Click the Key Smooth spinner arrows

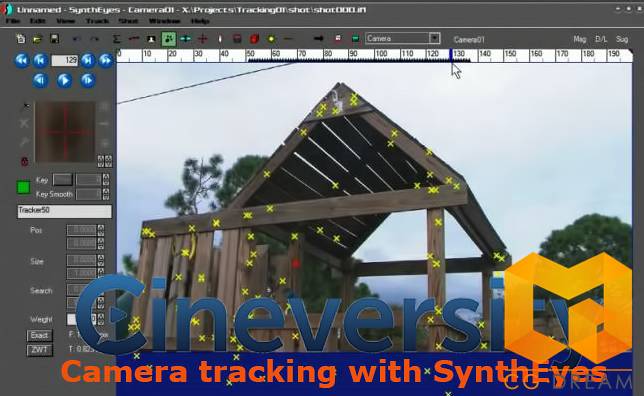click(x=106, y=194)
